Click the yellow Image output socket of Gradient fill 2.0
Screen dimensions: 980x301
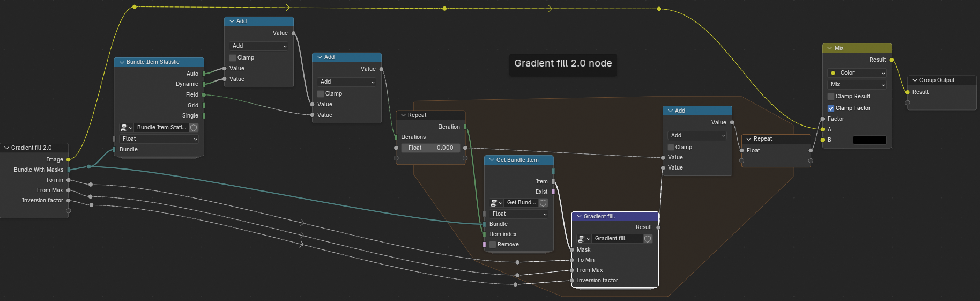(69, 159)
